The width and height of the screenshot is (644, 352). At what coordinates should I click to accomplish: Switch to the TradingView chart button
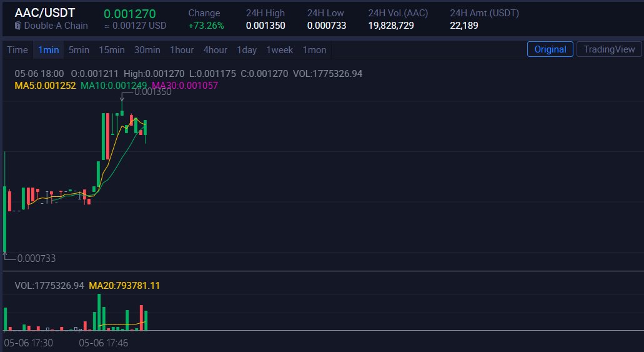point(609,49)
